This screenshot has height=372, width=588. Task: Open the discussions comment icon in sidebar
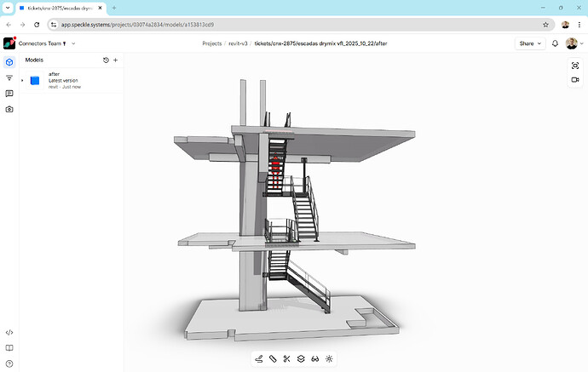pyautogui.click(x=9, y=94)
